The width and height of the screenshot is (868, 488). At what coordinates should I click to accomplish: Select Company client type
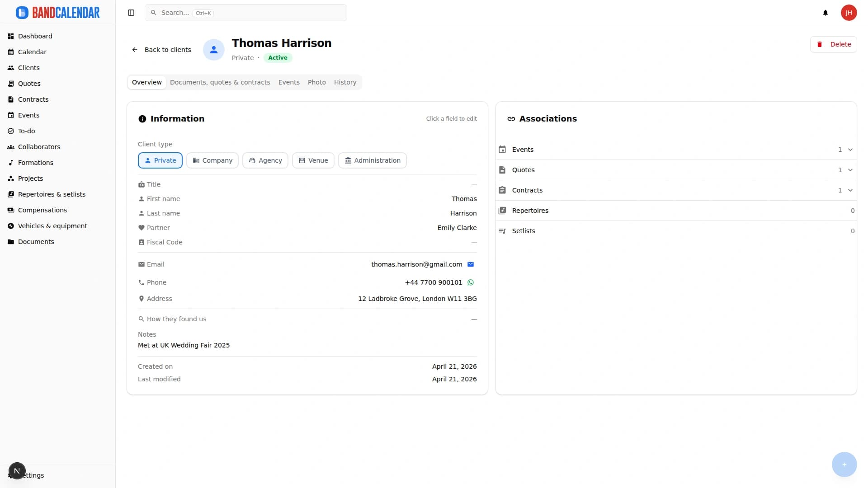(212, 160)
